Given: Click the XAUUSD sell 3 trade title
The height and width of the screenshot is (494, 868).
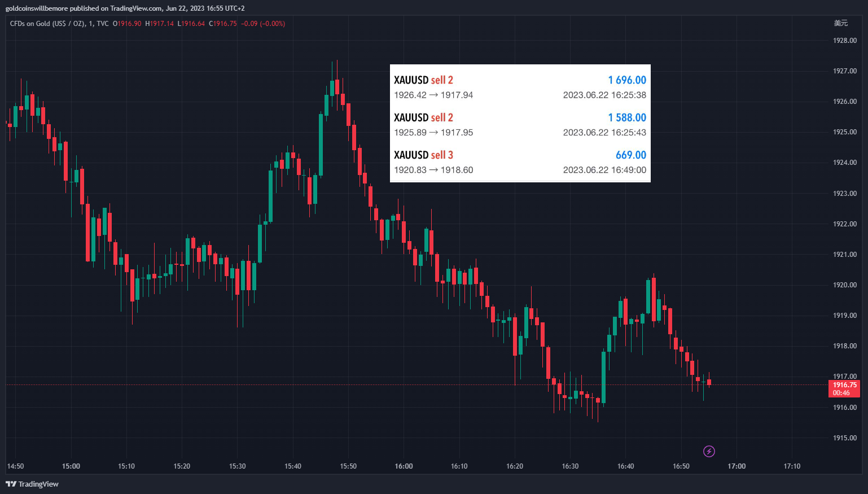Looking at the screenshot, I should pyautogui.click(x=423, y=155).
